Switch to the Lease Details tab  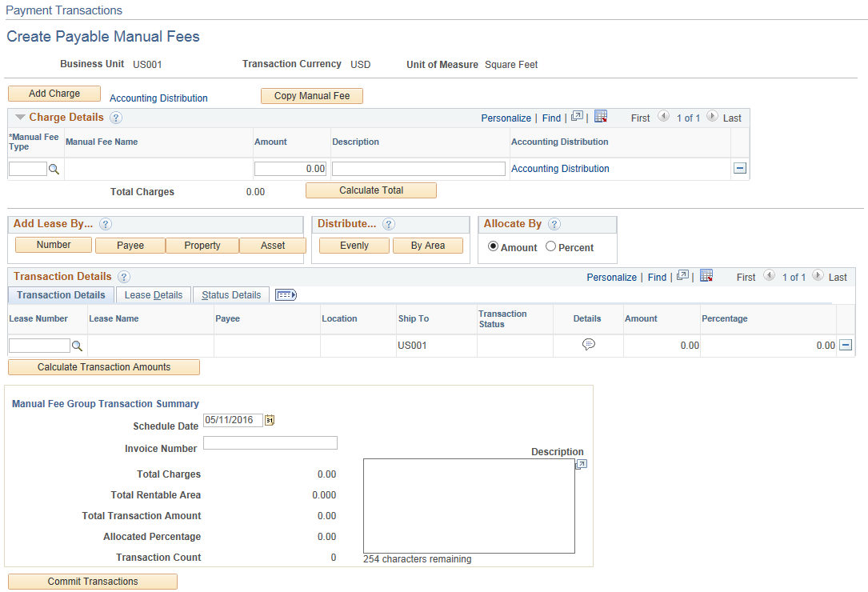[153, 294]
